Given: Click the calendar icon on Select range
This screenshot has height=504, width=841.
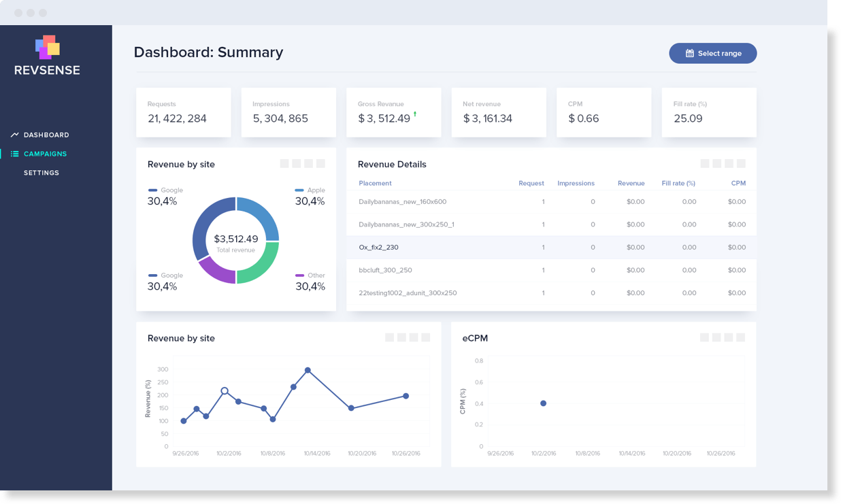Looking at the screenshot, I should pyautogui.click(x=689, y=53).
